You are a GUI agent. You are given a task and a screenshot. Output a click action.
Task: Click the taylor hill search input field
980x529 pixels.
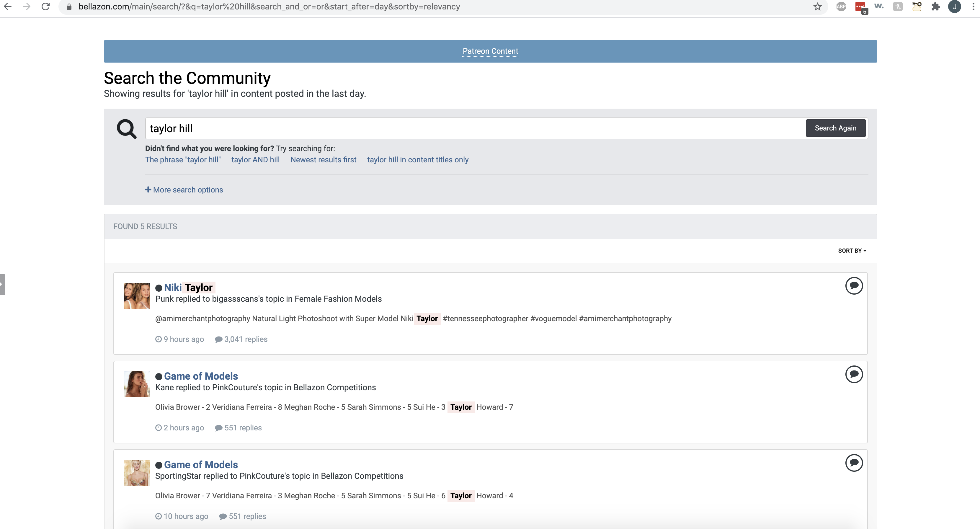[475, 129]
